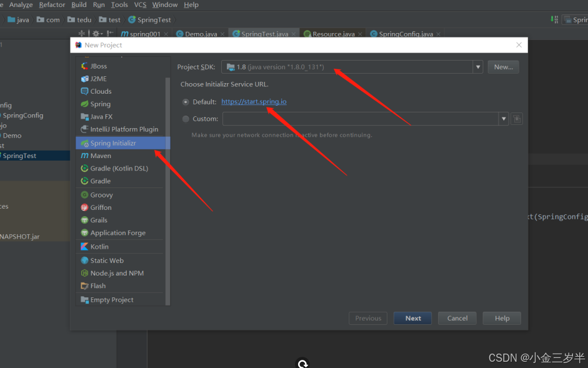Click project type list scrollbar

pyautogui.click(x=167, y=191)
